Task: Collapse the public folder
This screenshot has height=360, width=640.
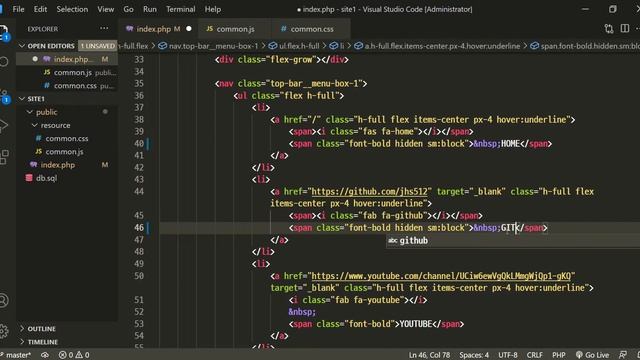Action: point(29,112)
